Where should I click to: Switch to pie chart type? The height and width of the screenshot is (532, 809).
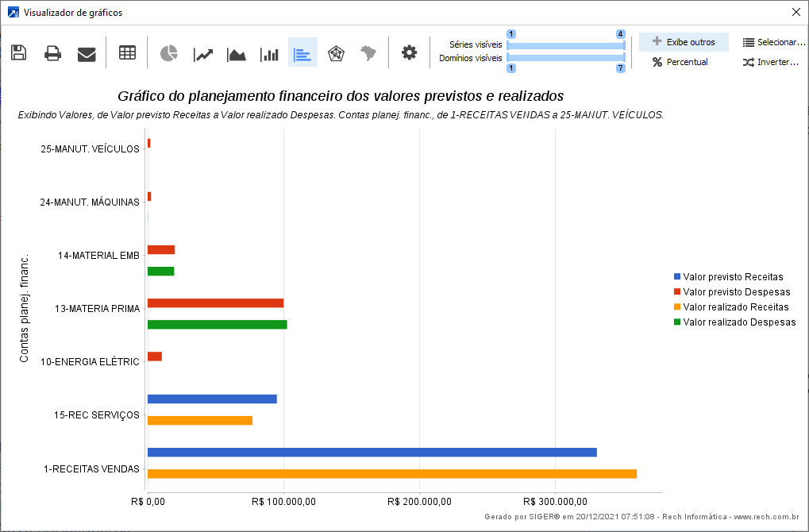168,53
